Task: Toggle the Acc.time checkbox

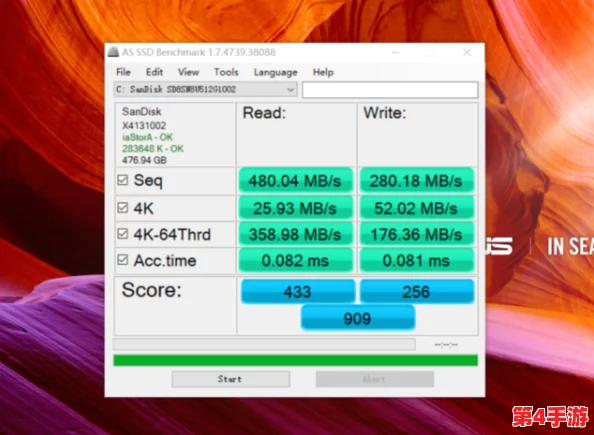Action: pyautogui.click(x=123, y=260)
